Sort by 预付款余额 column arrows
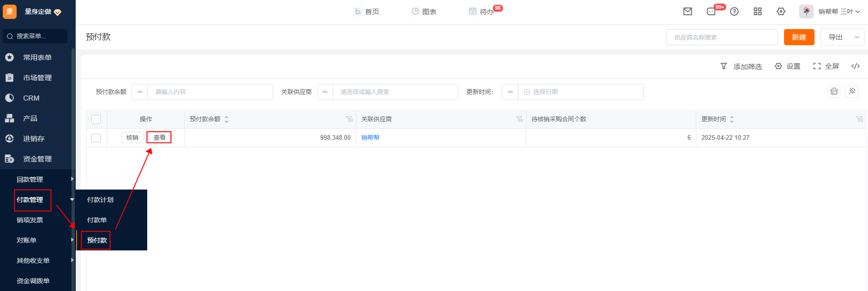The width and height of the screenshot is (868, 291). click(227, 119)
